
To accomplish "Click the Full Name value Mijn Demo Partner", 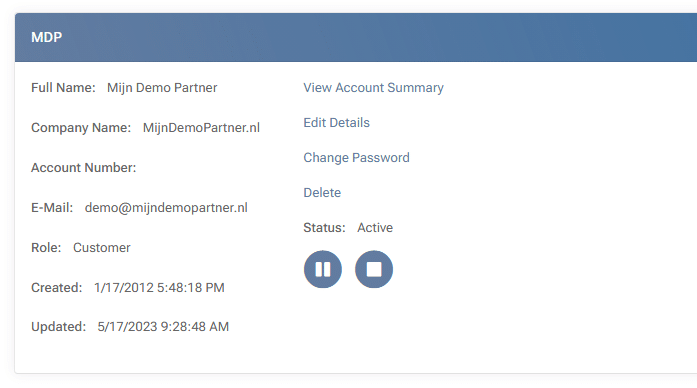I will click(x=162, y=88).
